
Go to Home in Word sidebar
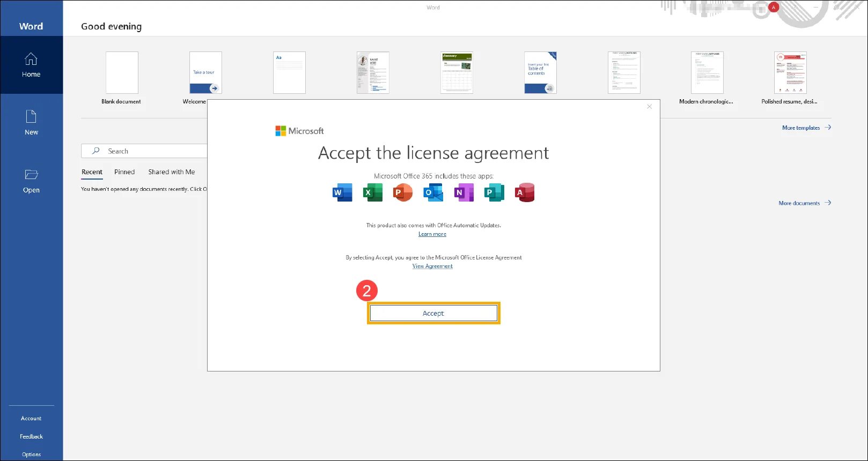point(31,65)
